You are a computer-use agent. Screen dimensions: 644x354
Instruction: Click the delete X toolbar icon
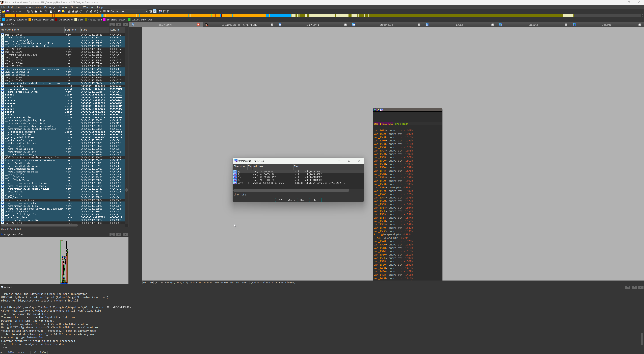[x=95, y=11]
